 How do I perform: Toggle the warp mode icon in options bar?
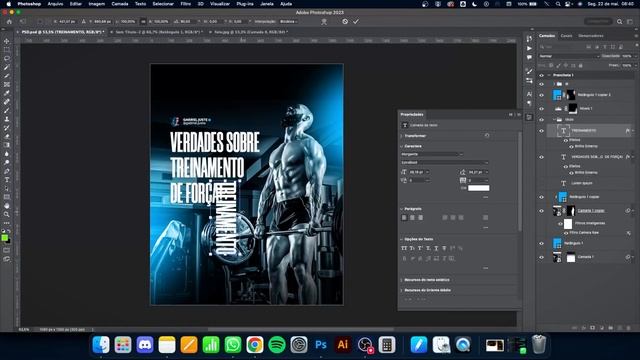pos(324,22)
